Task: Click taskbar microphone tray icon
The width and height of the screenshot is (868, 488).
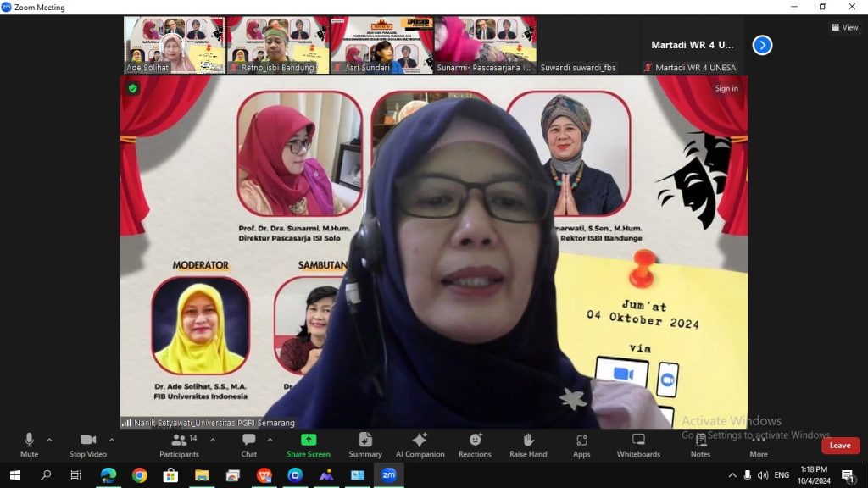Action: [748, 475]
